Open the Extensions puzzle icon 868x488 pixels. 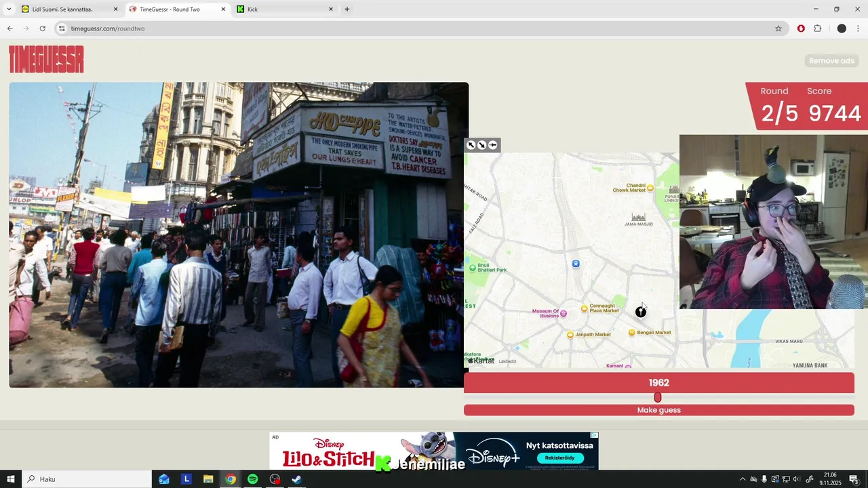pyautogui.click(x=817, y=28)
